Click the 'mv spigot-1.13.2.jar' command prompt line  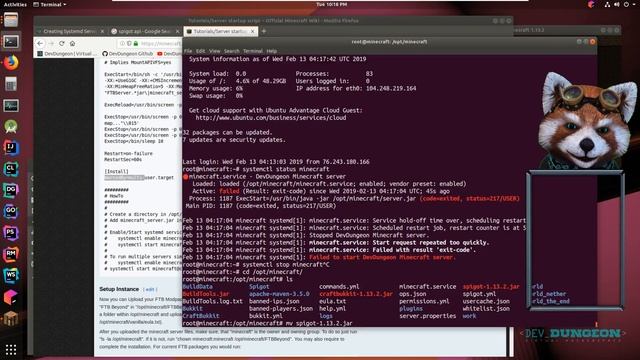[268, 324]
